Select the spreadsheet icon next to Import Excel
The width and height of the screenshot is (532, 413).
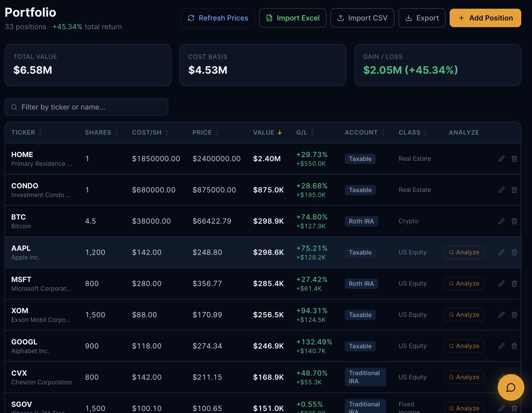pyautogui.click(x=269, y=18)
